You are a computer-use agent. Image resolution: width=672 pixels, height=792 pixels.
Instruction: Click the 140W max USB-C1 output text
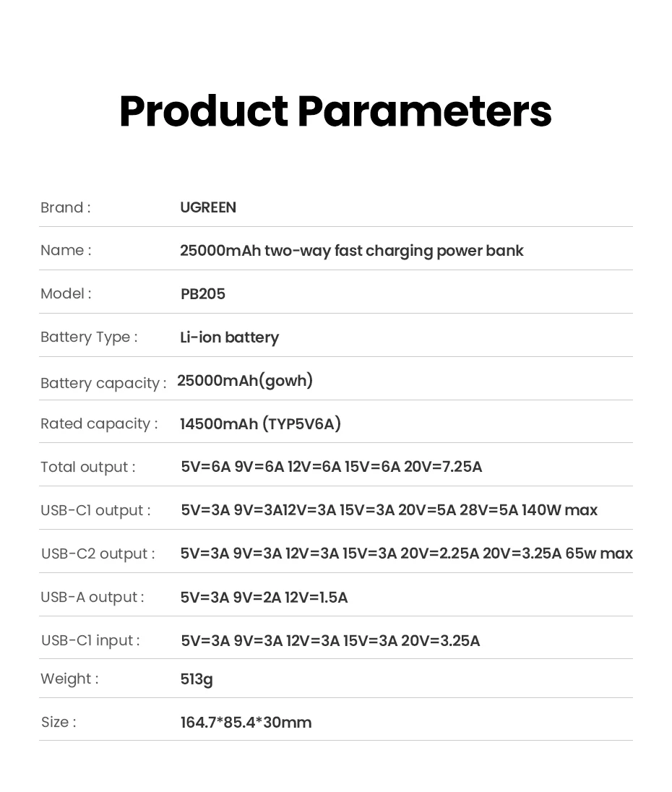[x=559, y=510]
